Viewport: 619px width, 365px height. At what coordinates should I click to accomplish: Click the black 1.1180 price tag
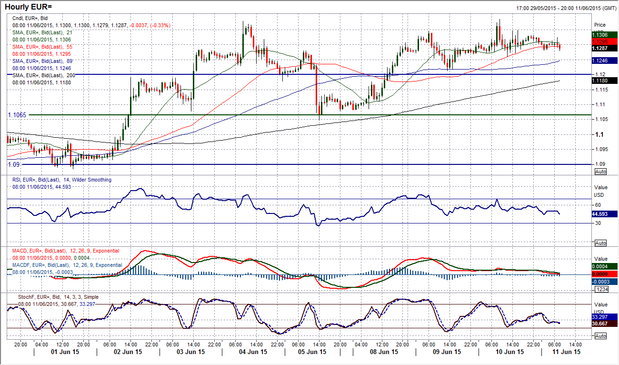pyautogui.click(x=604, y=80)
